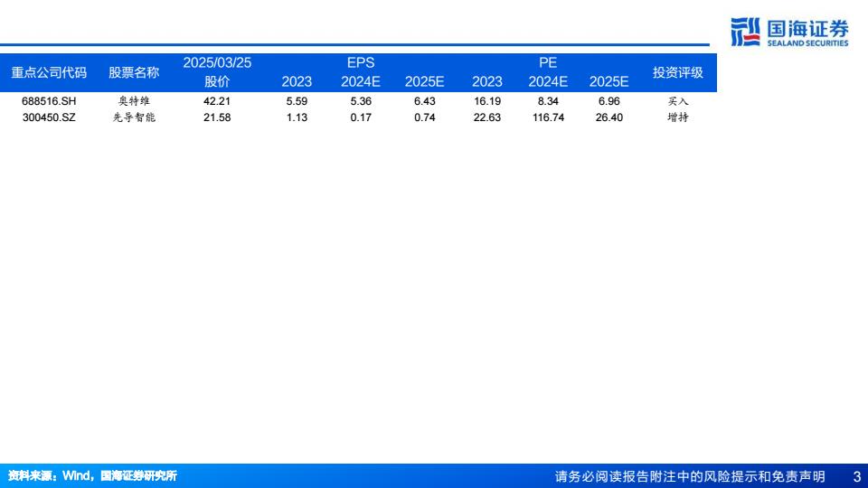Click 2024E EPS value 0.17
Viewport: 868px width, 488px height.
361,117
